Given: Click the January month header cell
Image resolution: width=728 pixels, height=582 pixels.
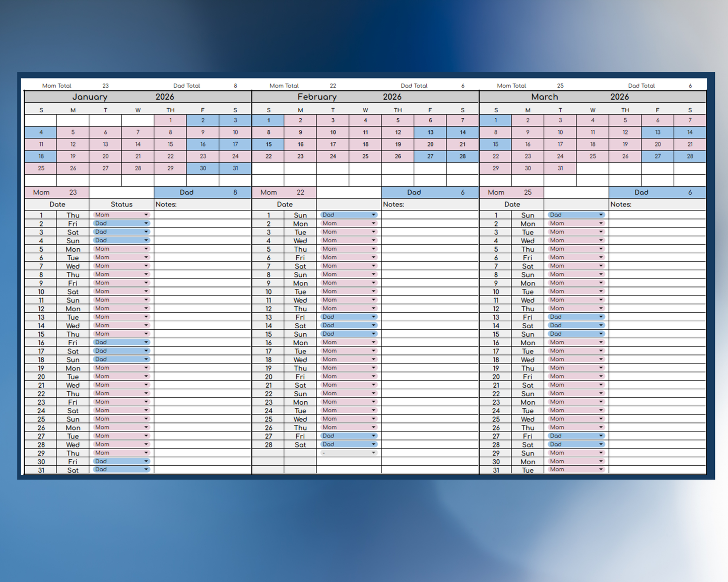Looking at the screenshot, I should tap(90, 97).
